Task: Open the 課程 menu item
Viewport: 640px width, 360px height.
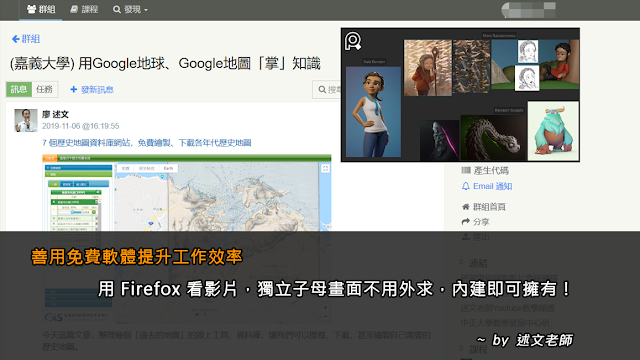Action: click(x=84, y=9)
